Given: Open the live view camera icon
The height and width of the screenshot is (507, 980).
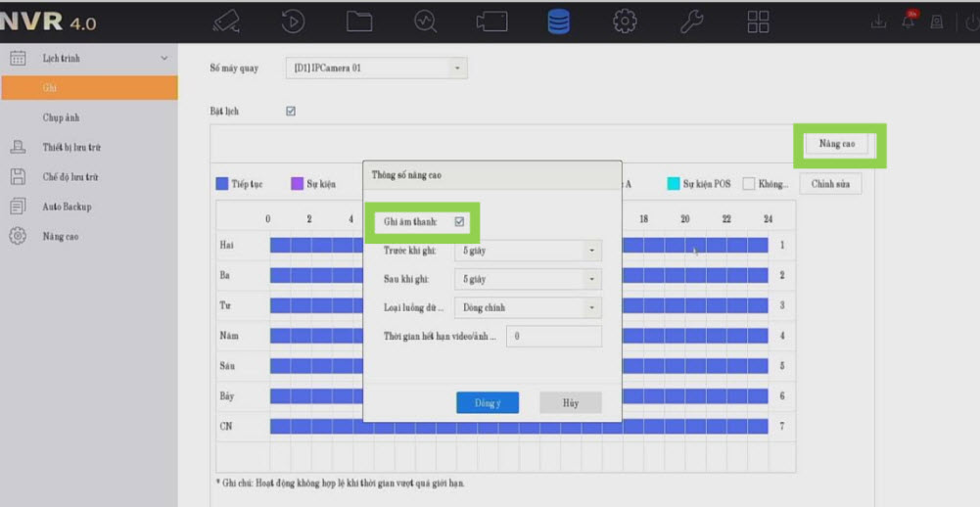Looking at the screenshot, I should click(226, 21).
